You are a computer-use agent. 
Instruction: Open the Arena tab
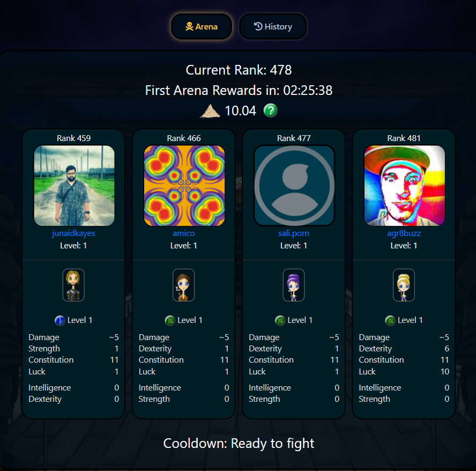(202, 27)
